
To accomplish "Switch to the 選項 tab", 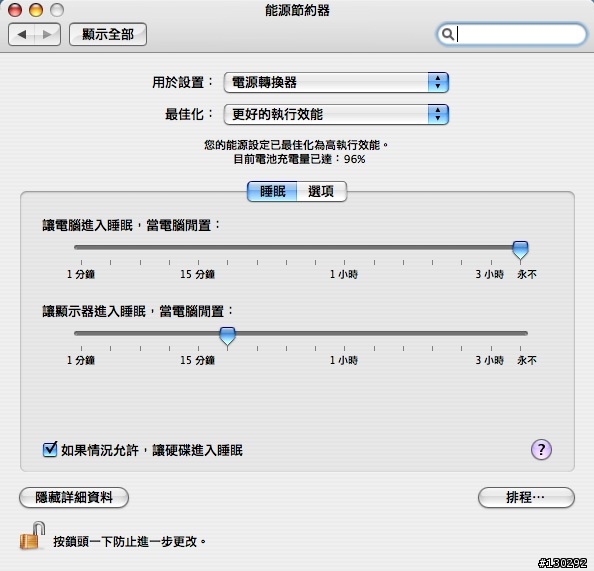I will coord(322,191).
